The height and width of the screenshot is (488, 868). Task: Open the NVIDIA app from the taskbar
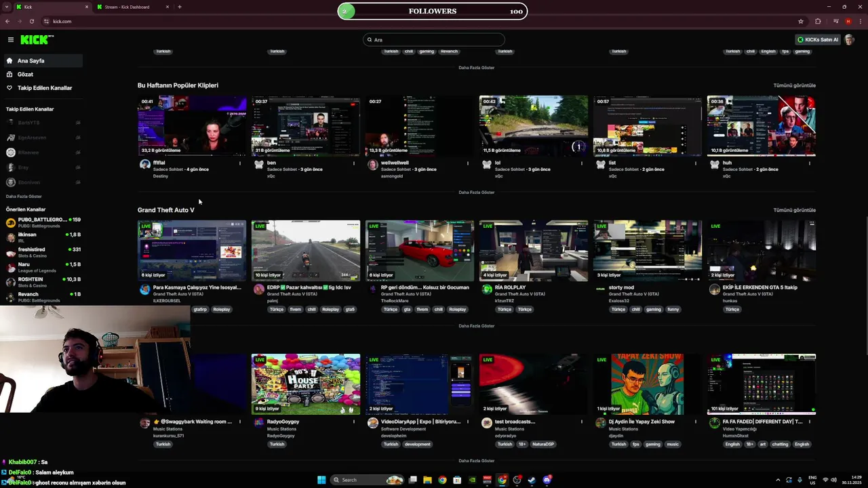pos(472,480)
